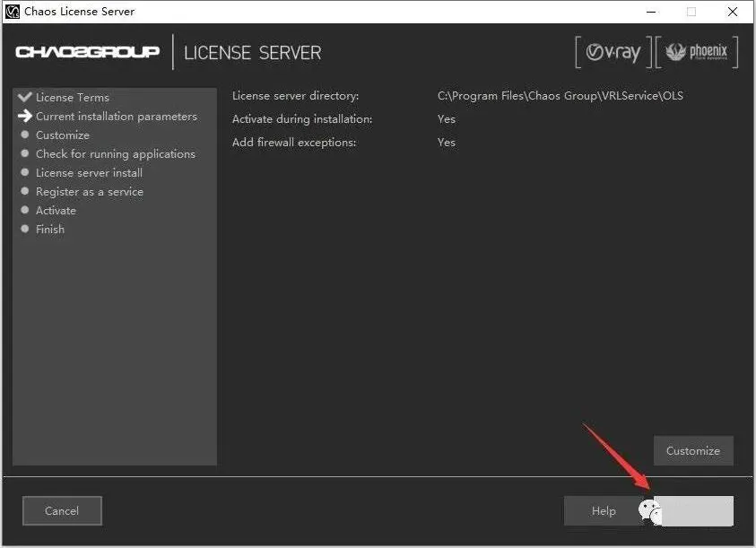The height and width of the screenshot is (548, 756).
Task: Click the V-Ray logo
Action: coord(613,52)
